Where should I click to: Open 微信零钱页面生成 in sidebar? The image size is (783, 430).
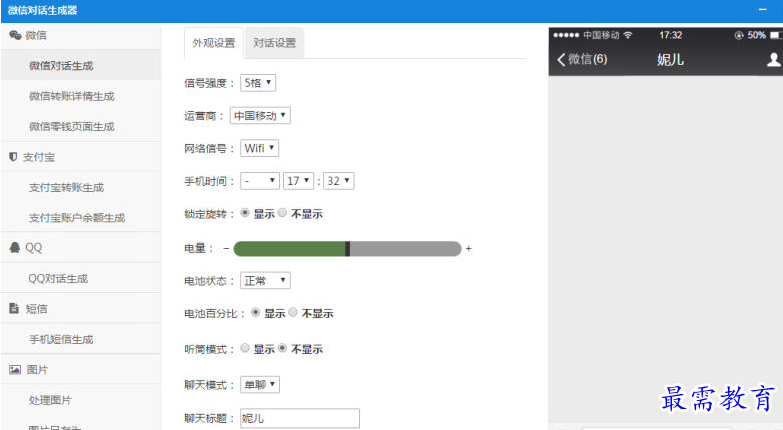pos(71,126)
